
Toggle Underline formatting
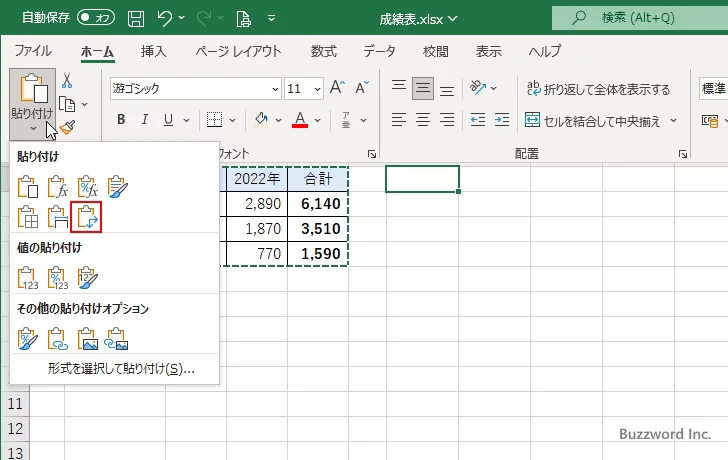point(168,120)
